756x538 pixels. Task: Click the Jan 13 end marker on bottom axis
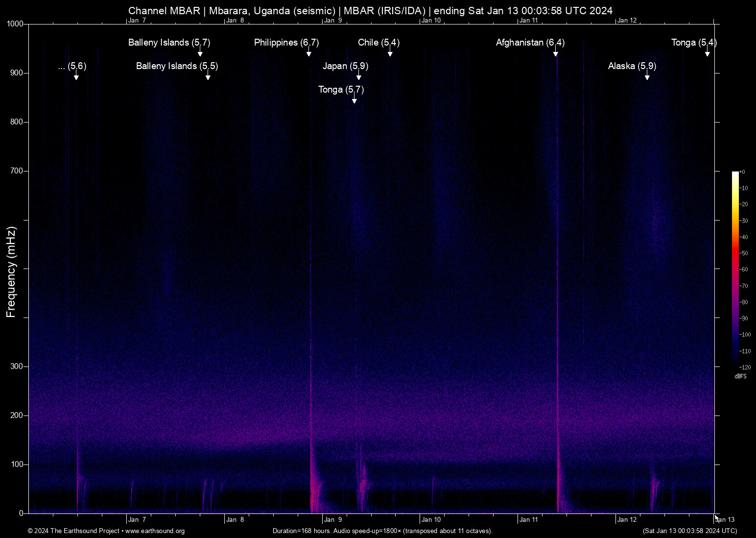click(x=725, y=520)
